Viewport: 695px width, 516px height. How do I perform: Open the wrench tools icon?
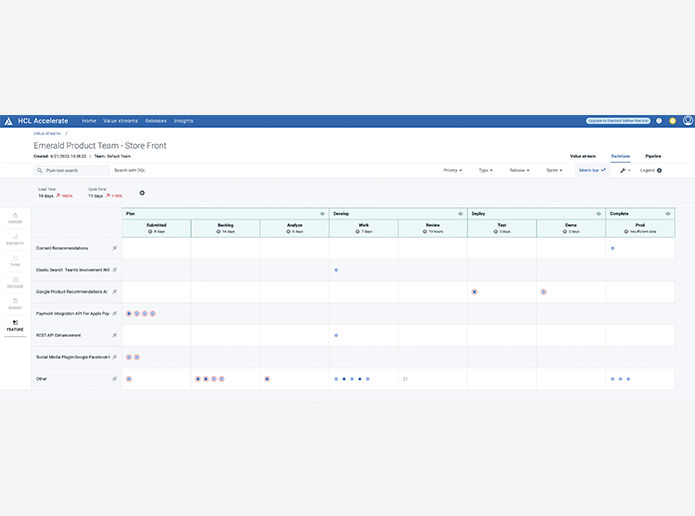click(x=623, y=170)
